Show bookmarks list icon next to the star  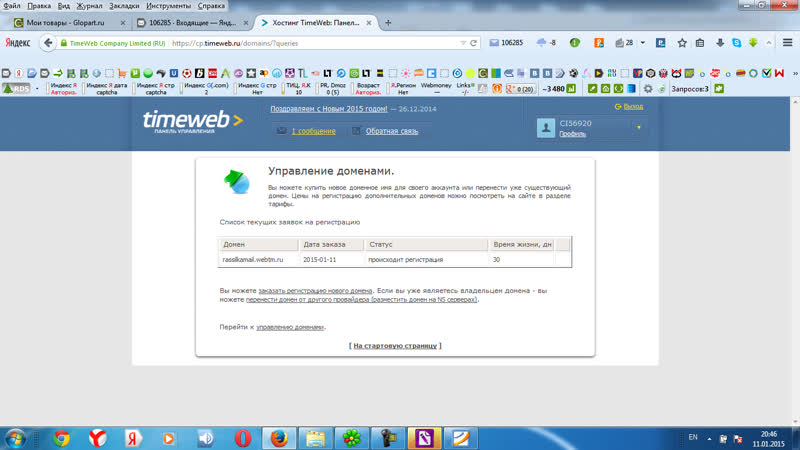pyautogui.click(x=700, y=43)
